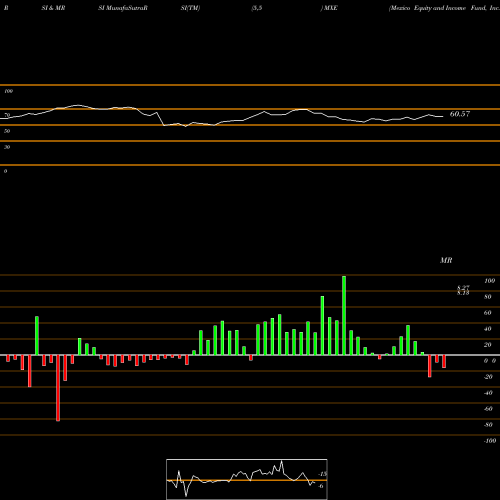
Task: Click the 80 label on MR axis
Action: tap(488, 297)
